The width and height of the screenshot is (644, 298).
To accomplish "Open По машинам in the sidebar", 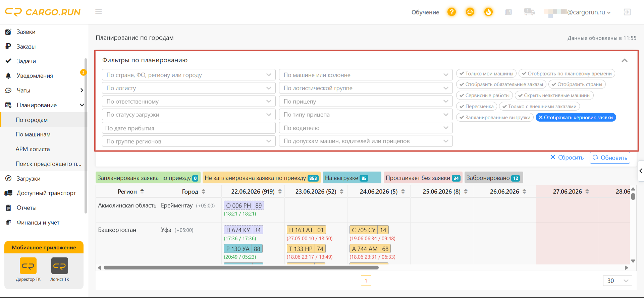I will tap(33, 134).
